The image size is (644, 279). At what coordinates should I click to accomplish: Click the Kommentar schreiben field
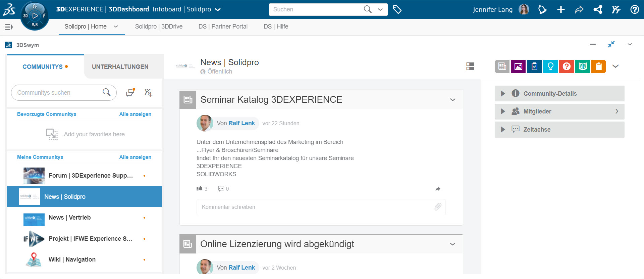[x=321, y=207]
